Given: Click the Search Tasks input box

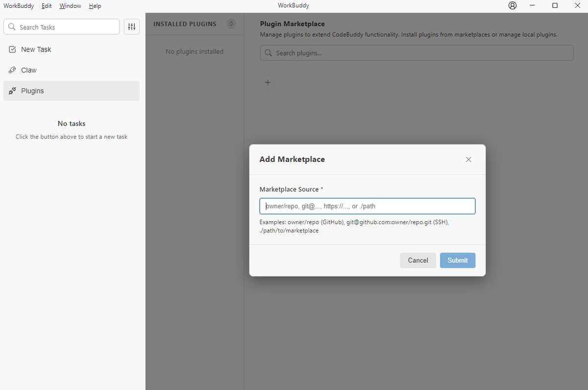Looking at the screenshot, I should coord(66,27).
